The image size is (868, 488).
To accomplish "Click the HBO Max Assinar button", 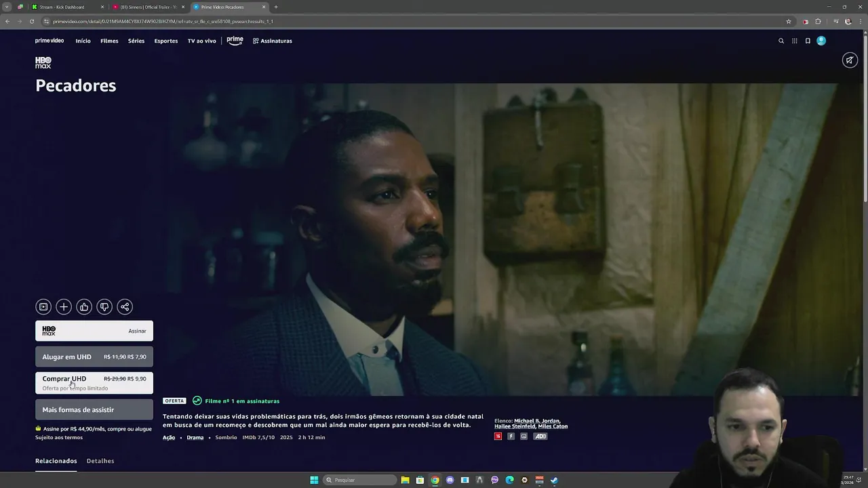I will pos(94,331).
